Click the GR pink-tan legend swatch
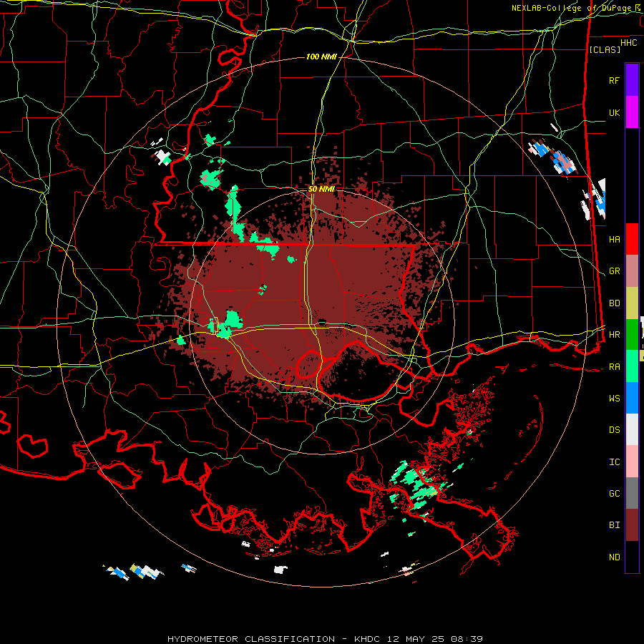Image resolution: width=644 pixels, height=644 pixels. tap(632, 271)
